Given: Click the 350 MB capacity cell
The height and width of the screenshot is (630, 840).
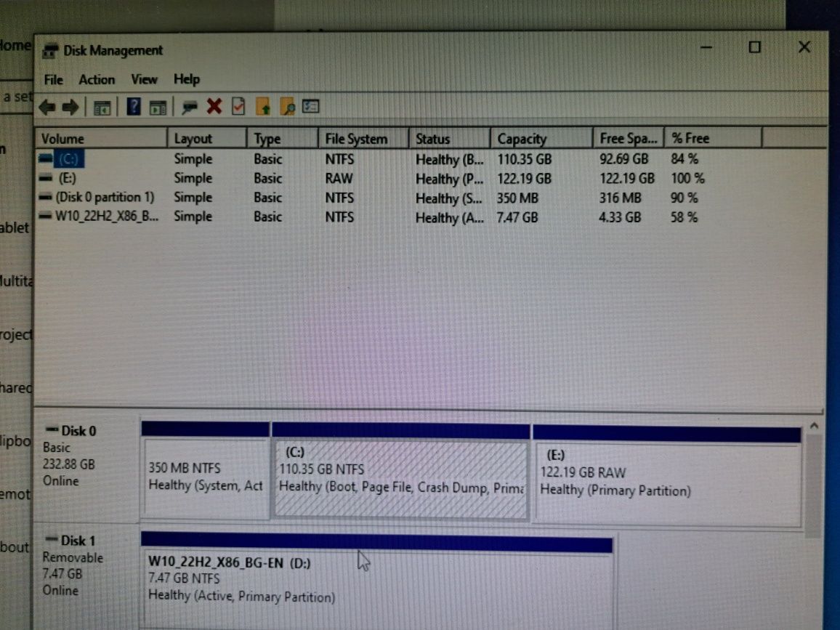Looking at the screenshot, I should (x=517, y=198).
